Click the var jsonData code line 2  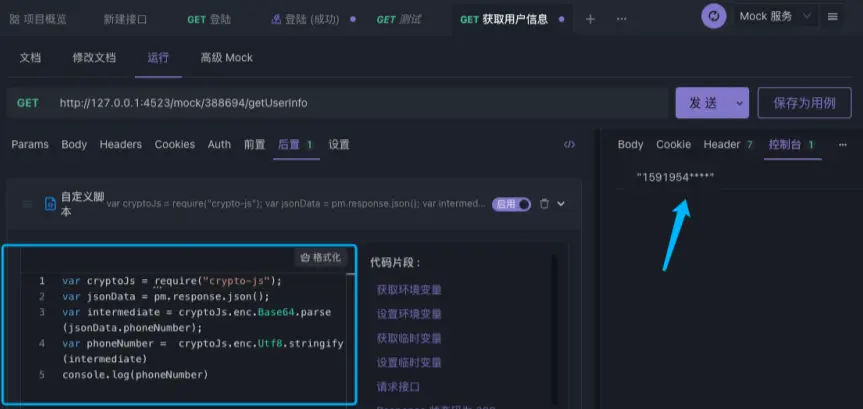click(166, 297)
